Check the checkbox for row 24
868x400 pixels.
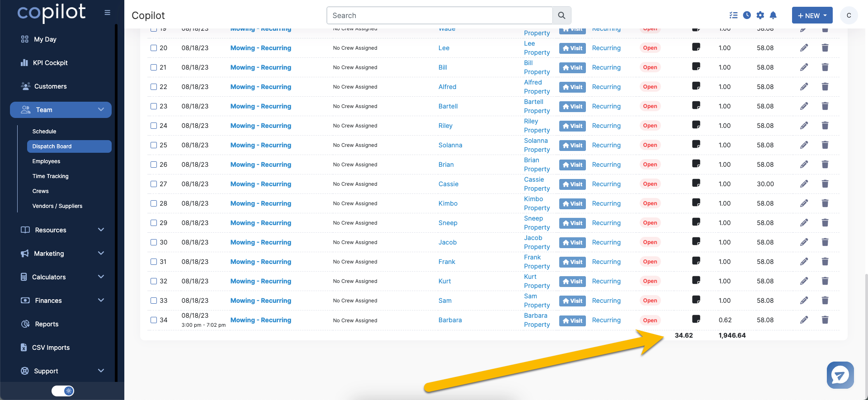pyautogui.click(x=154, y=126)
